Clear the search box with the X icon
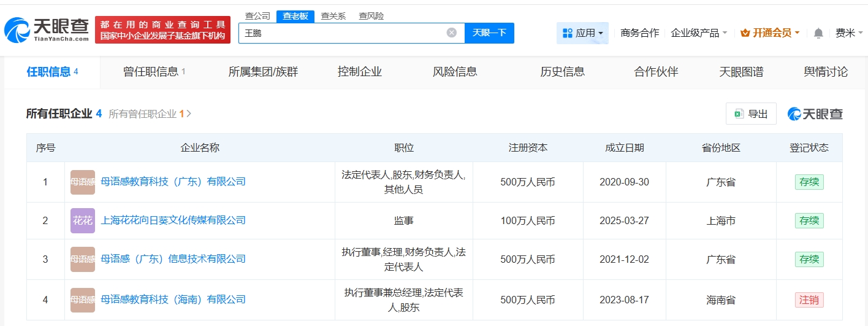Screen dimensions: 868x326 pyautogui.click(x=451, y=33)
